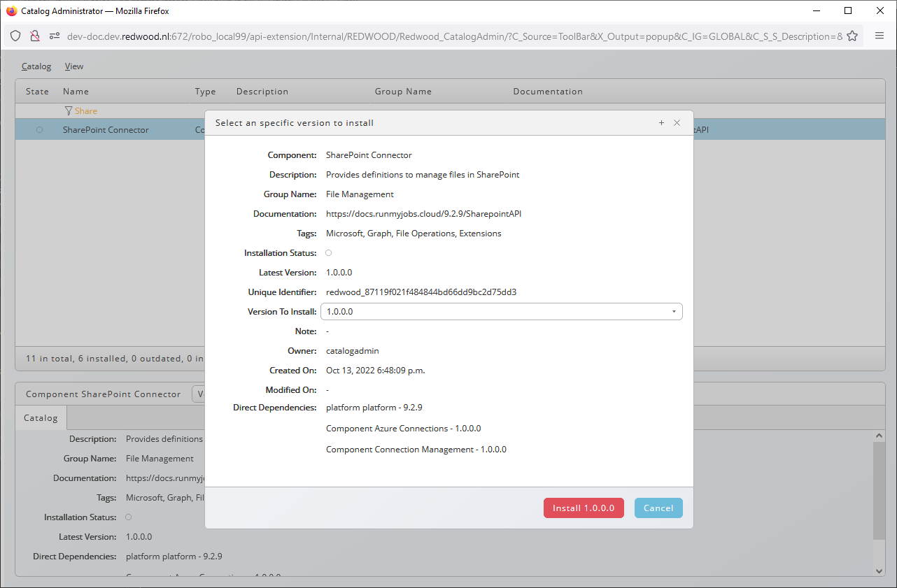This screenshot has width=897, height=588.
Task: Click the lower panel scrollbar up arrow
Action: tap(880, 436)
